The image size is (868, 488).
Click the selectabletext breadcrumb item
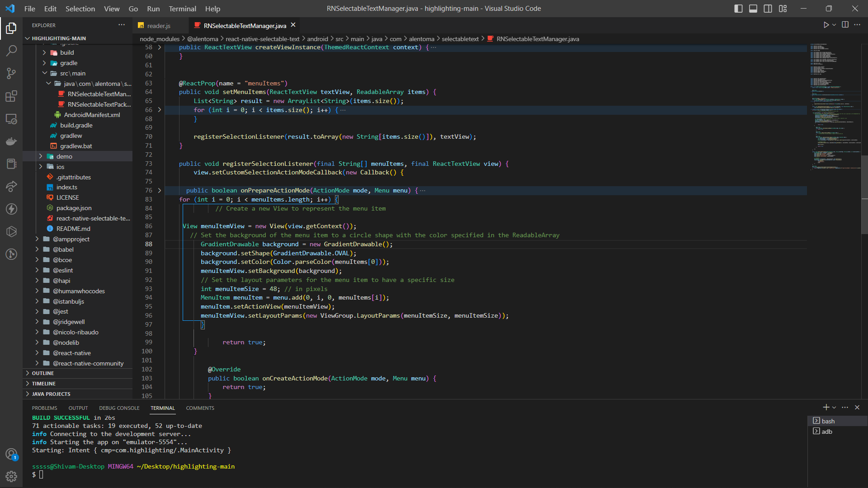pos(460,39)
